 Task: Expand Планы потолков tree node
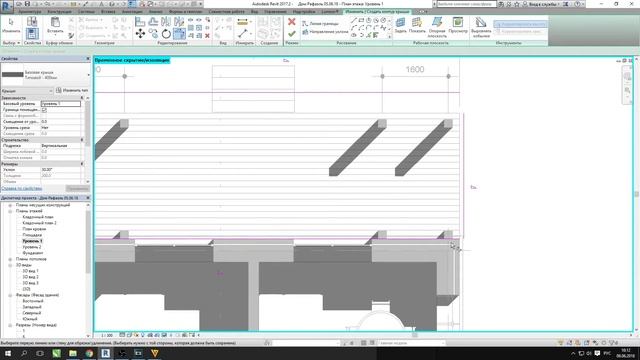[10, 259]
